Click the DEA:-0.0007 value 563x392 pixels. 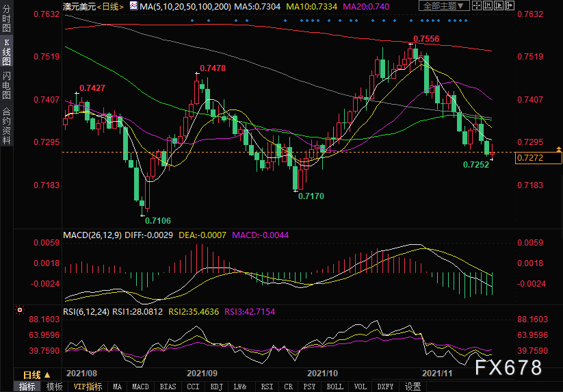point(202,235)
